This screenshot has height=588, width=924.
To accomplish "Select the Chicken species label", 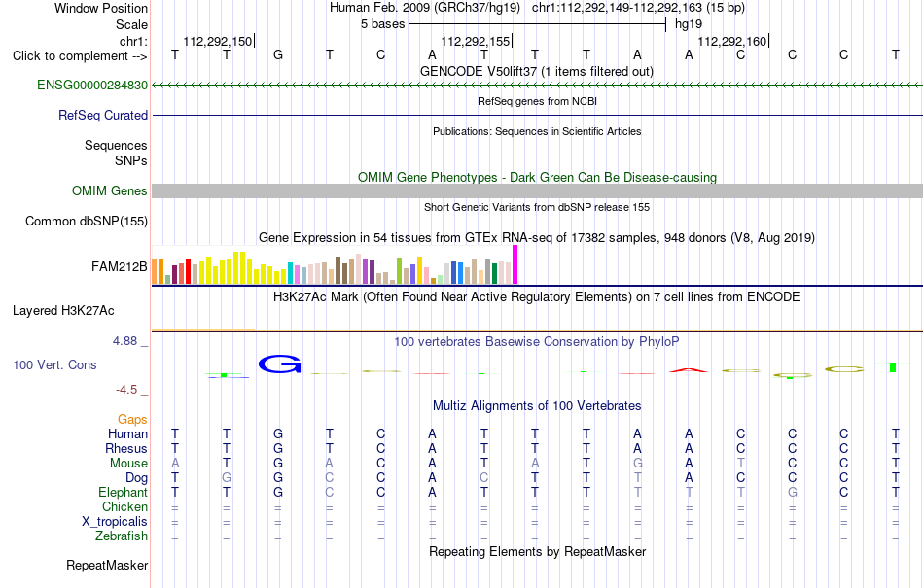I will click(x=124, y=506).
